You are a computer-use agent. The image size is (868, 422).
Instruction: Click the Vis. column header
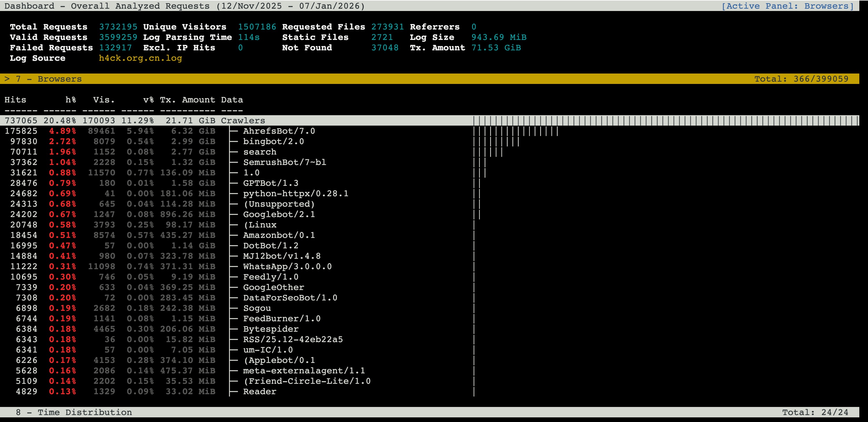tap(104, 100)
